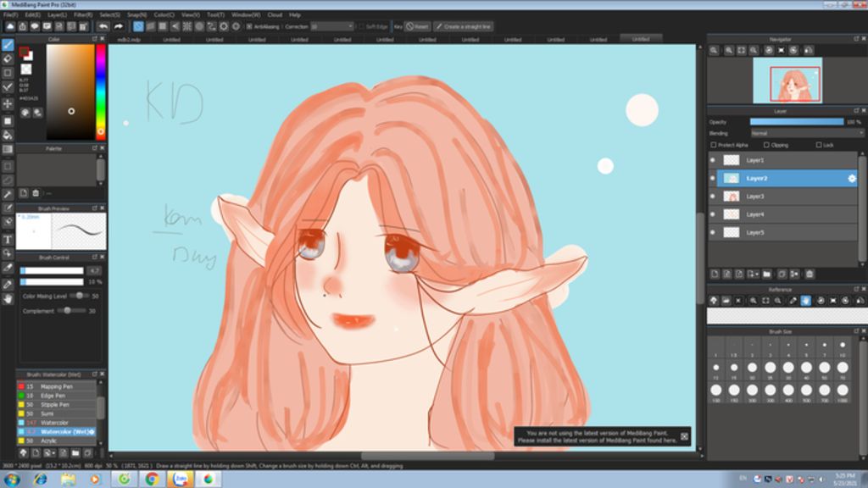This screenshot has height=488, width=868.
Task: Hide Layer1 visibility
Action: point(712,160)
